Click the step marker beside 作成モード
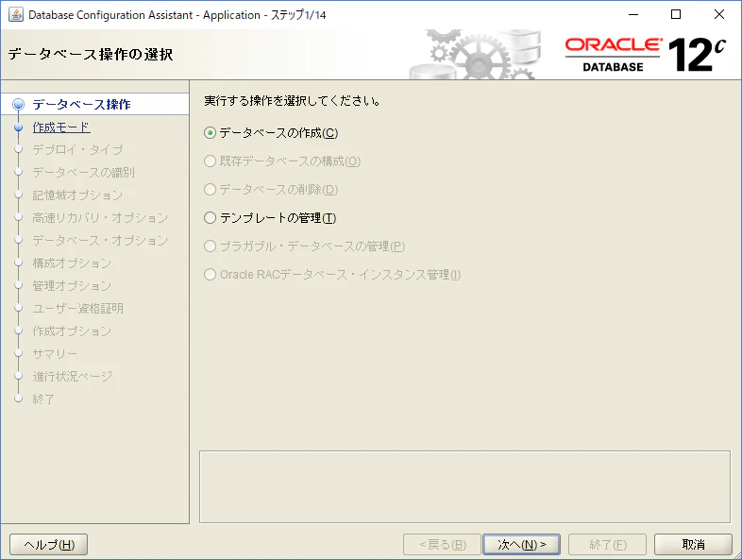Image resolution: width=742 pixels, height=560 pixels. click(19, 127)
